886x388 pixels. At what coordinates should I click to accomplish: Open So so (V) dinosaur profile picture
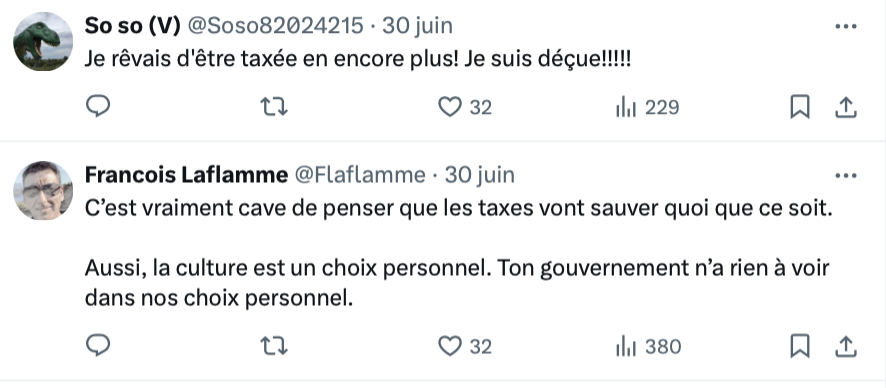click(43, 41)
